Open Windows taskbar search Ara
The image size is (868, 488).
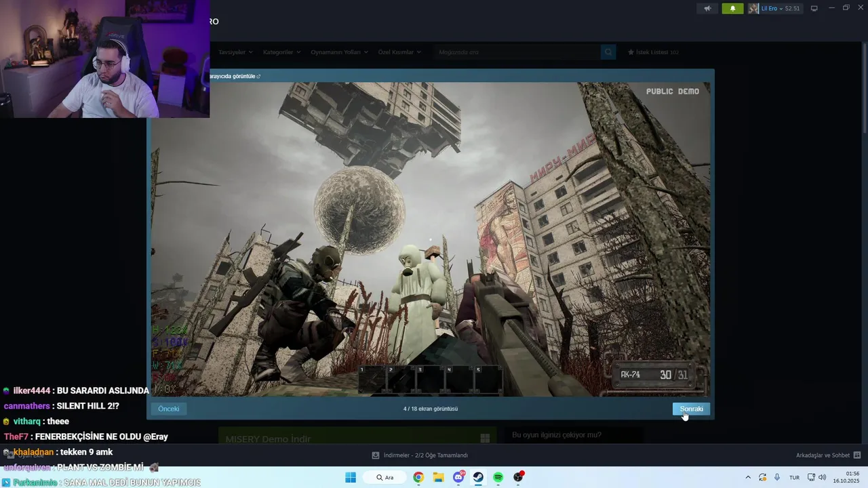tap(385, 477)
